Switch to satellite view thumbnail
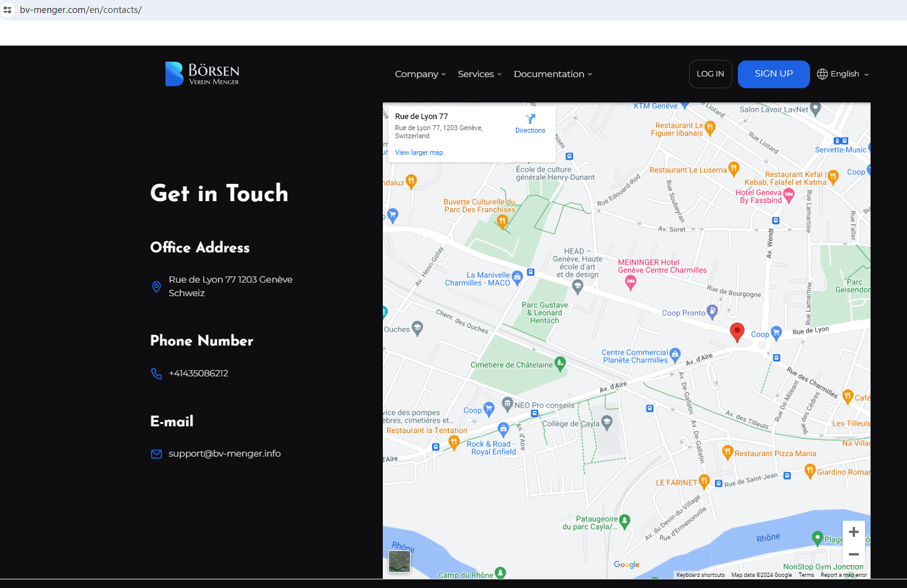 point(399,561)
